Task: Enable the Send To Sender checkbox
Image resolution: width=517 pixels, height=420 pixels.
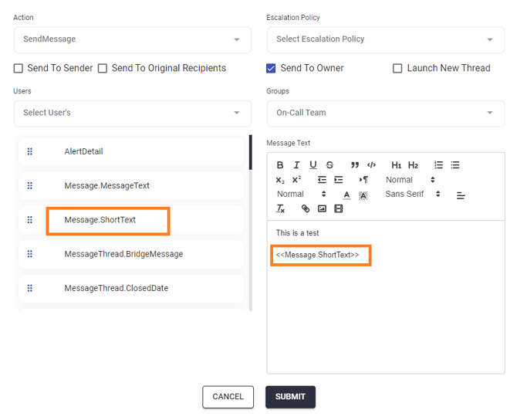Action: (19, 68)
